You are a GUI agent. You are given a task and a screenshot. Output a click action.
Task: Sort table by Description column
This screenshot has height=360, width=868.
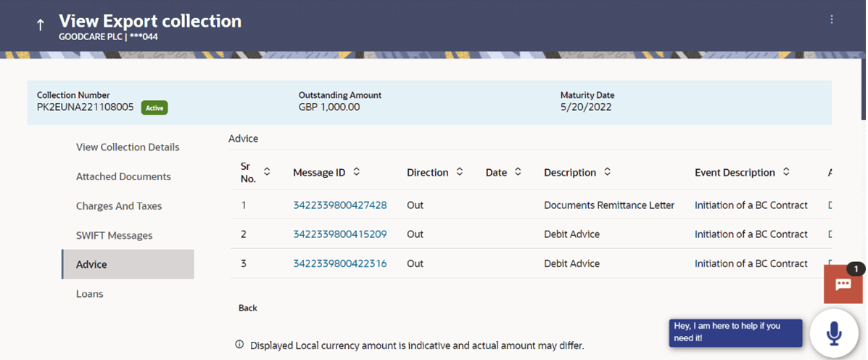(607, 172)
